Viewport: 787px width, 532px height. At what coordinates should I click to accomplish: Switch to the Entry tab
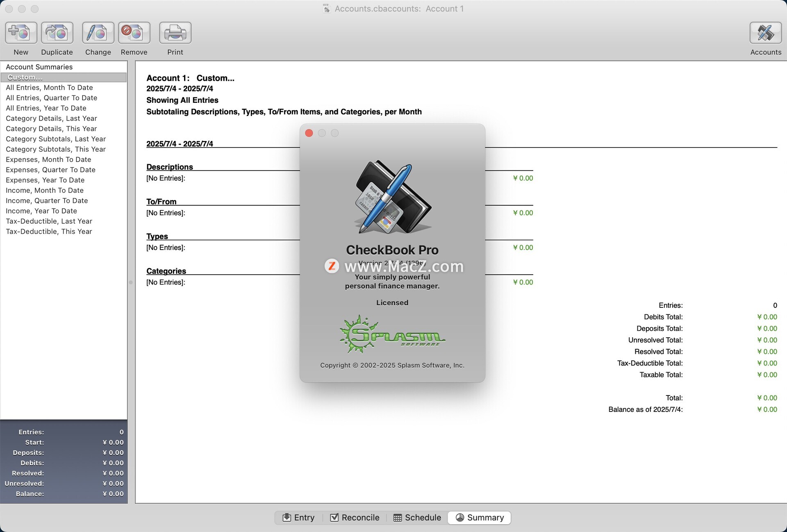pyautogui.click(x=298, y=518)
